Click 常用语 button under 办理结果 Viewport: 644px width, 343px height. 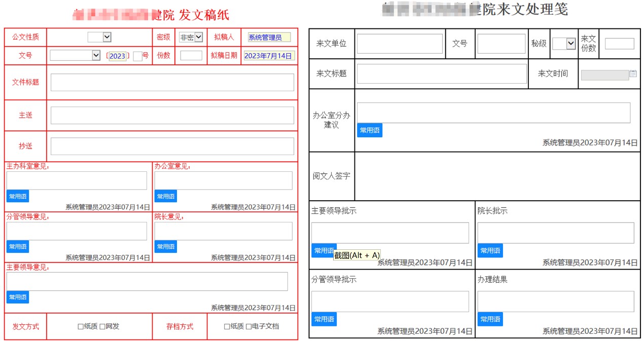point(490,319)
